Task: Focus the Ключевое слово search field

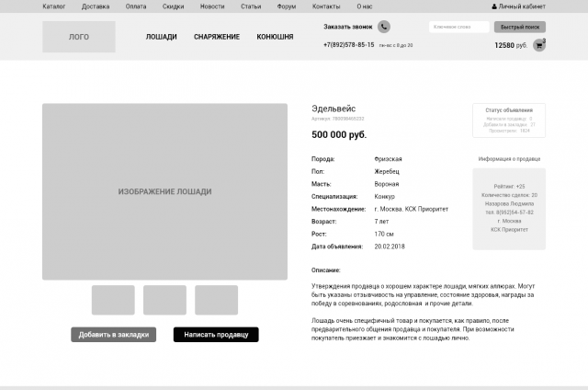Action: 459,27
